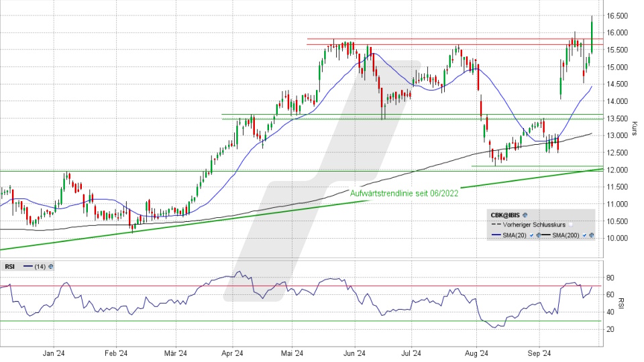Click the 12.000 price axis value
This screenshot has width=644, height=362.
[617, 170]
